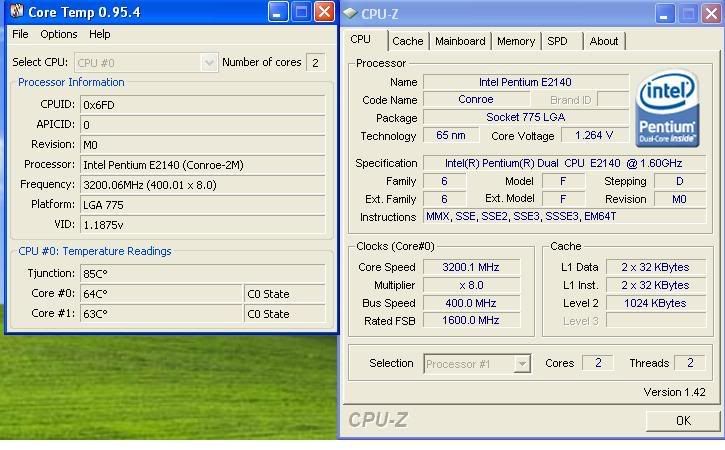This screenshot has height=450, width=725.
Task: Click the Level 2 value '1024 KBytes'
Action: 656,303
